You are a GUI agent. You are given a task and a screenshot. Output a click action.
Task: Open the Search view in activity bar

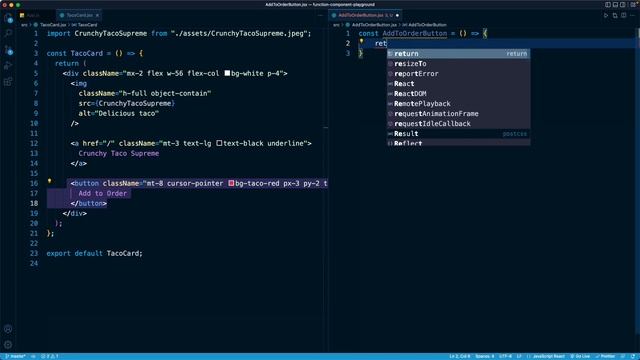pyautogui.click(x=8, y=33)
